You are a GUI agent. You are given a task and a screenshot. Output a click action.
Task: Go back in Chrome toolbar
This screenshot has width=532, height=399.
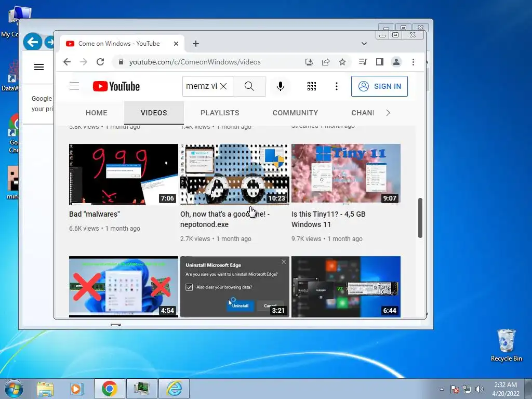pyautogui.click(x=67, y=62)
